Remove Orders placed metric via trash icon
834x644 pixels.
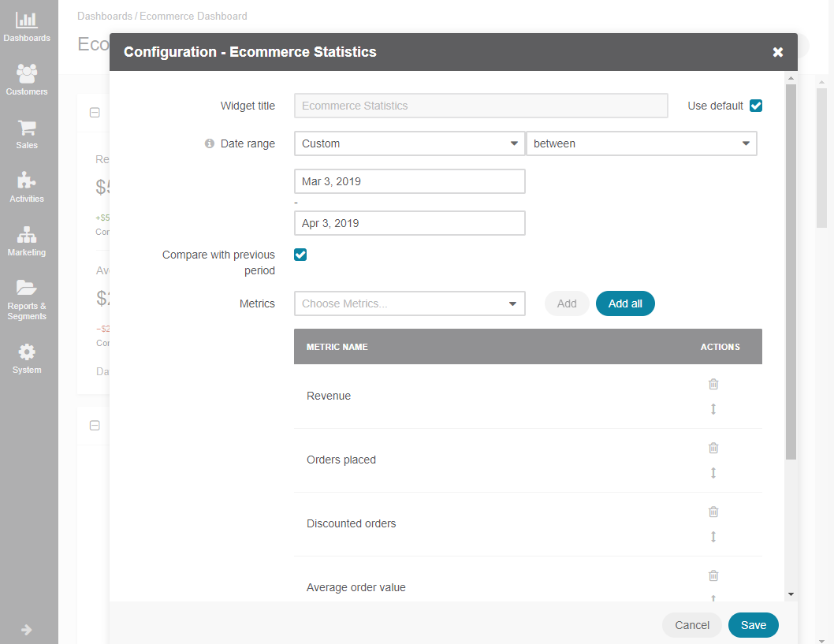click(713, 448)
